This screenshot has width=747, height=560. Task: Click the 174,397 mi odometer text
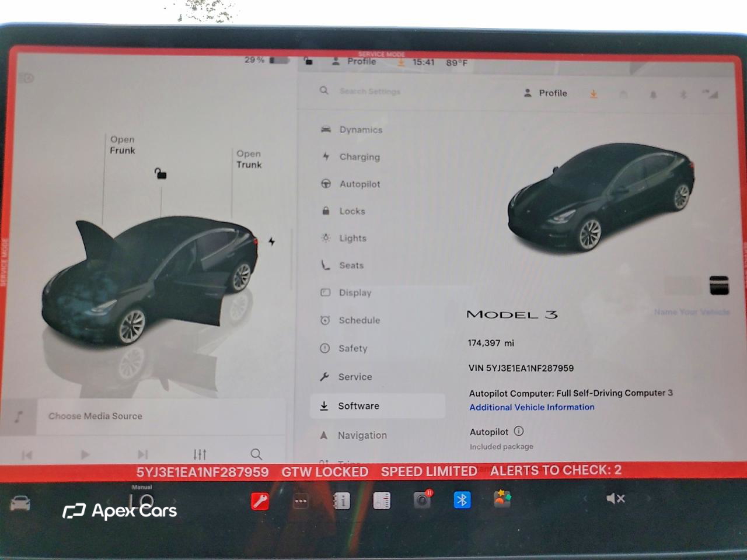[x=491, y=343]
